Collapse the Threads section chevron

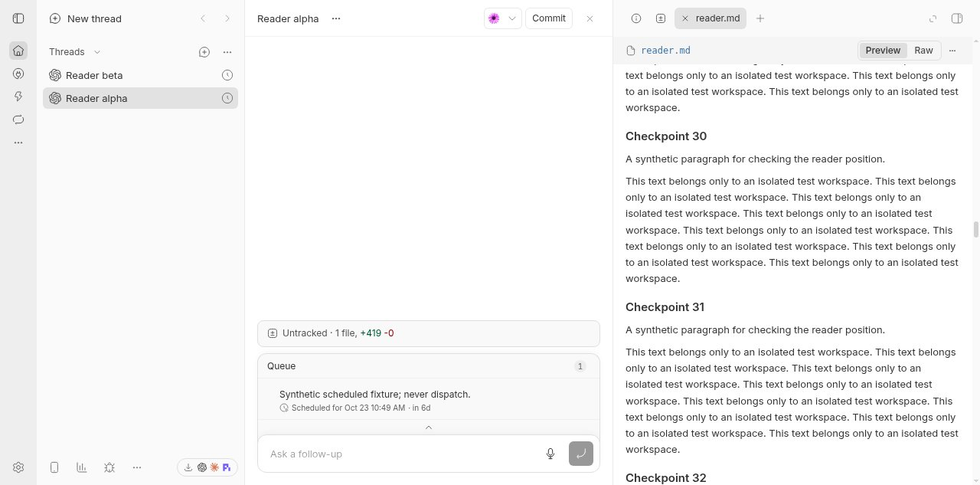tap(97, 52)
